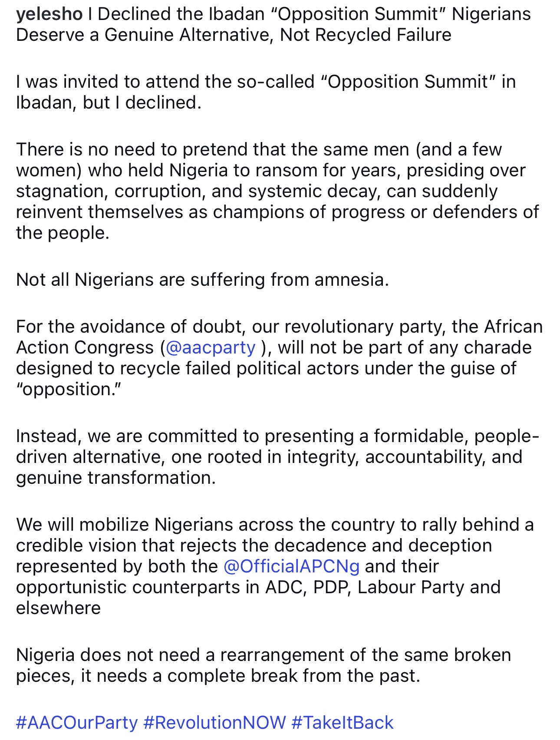Click the line starting "We will mobilize Nigerians"

point(275,525)
